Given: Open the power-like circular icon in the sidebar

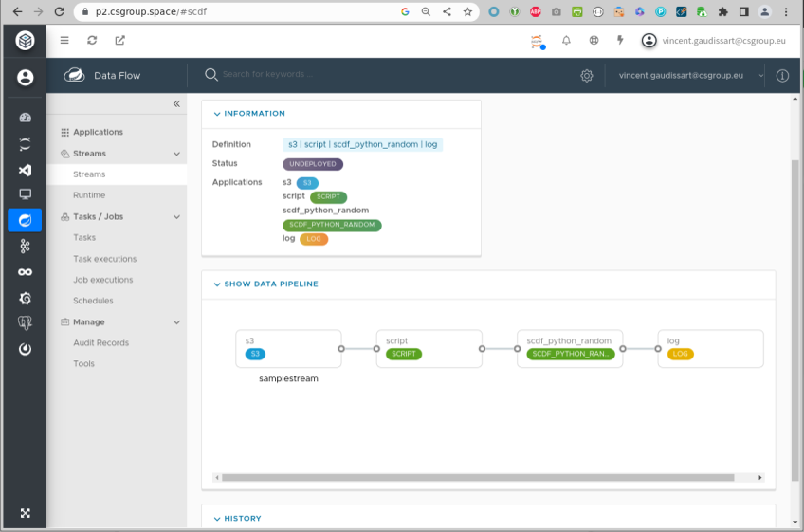Looking at the screenshot, I should (25, 349).
